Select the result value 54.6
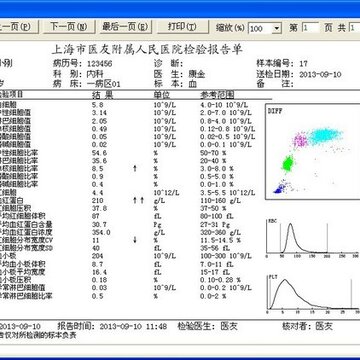The image size is (360, 360). tap(99, 153)
